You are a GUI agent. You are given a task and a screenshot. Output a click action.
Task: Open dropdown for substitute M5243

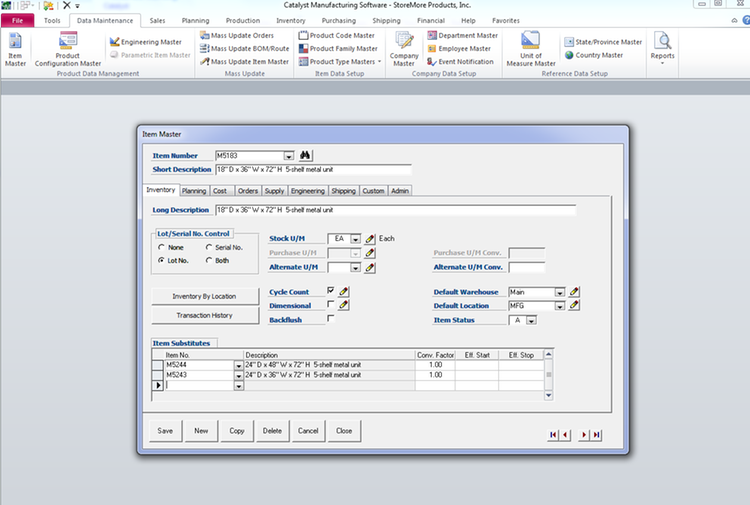[238, 375]
